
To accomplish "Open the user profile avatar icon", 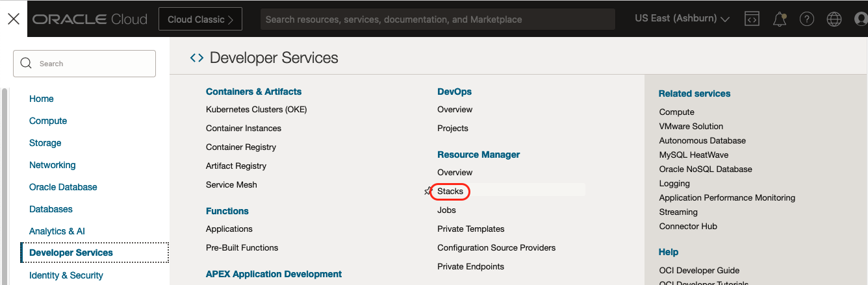I will click(x=861, y=19).
